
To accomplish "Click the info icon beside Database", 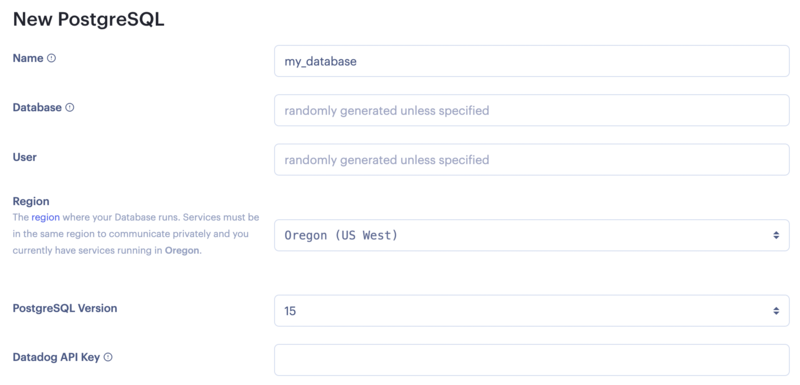I will 70,108.
